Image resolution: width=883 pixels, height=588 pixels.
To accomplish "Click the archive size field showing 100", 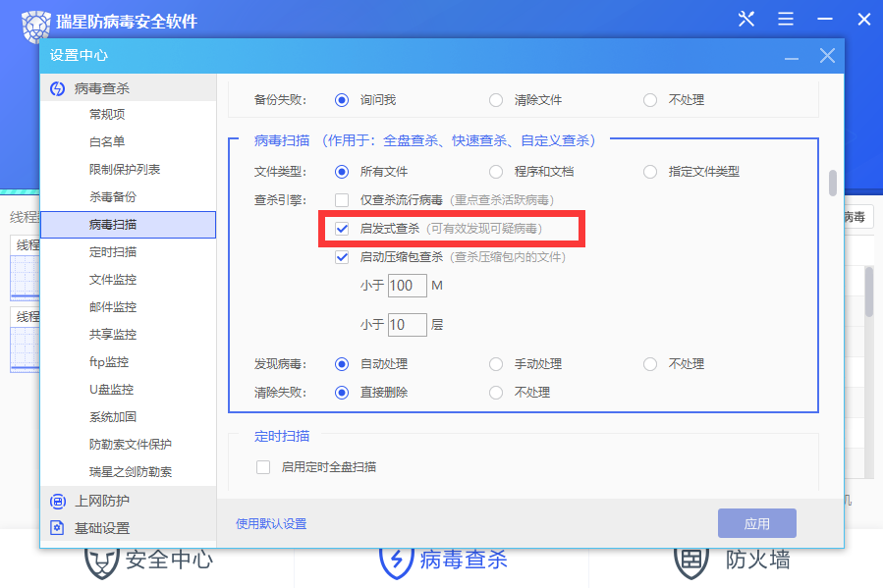I will click(408, 286).
